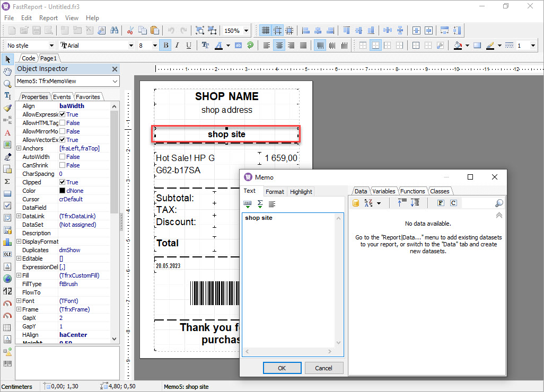The height and width of the screenshot is (392, 544).
Task: Switch to the Events tab in Object Inspector
Action: click(x=62, y=97)
